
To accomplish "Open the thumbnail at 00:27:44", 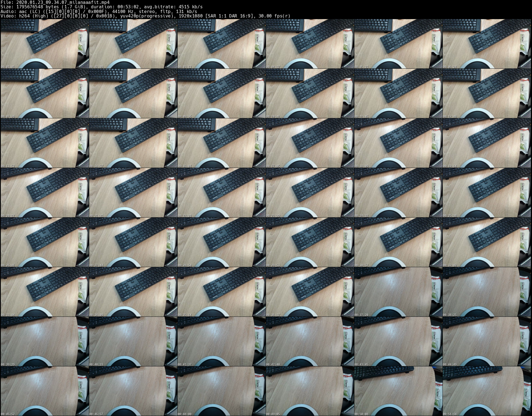I will point(133,242).
